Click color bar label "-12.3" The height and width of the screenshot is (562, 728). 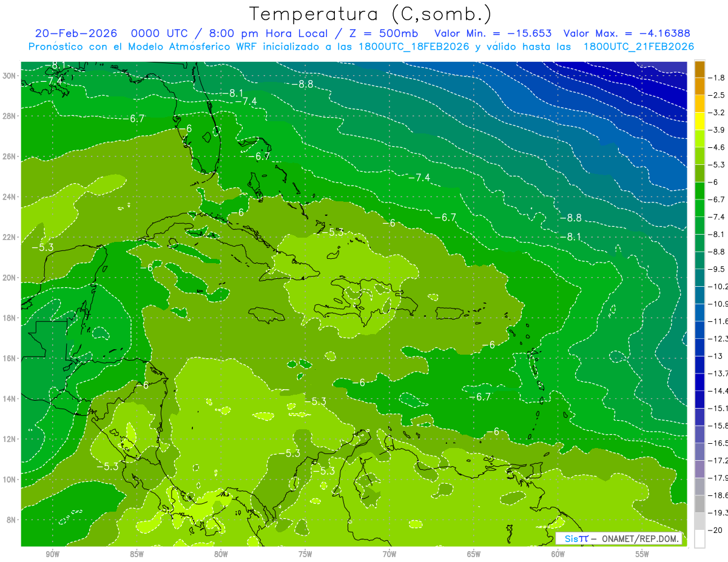coord(718,338)
